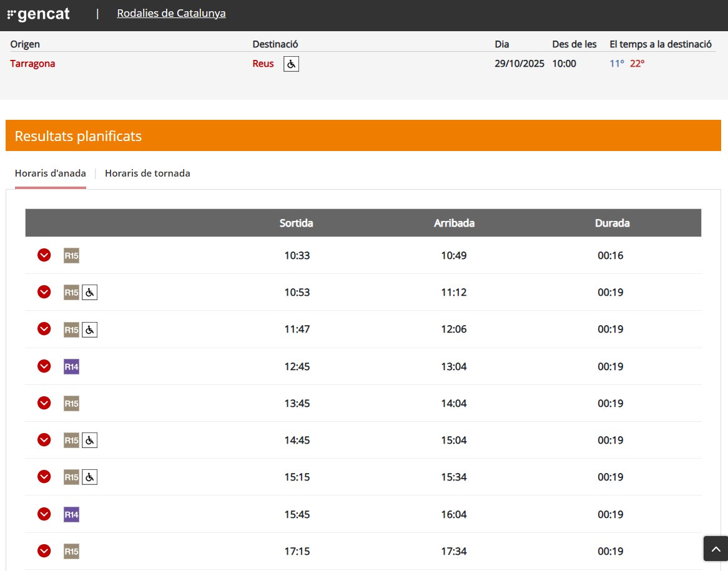Click the accessibility icon next to Reus
This screenshot has height=571, width=728.
pos(291,64)
